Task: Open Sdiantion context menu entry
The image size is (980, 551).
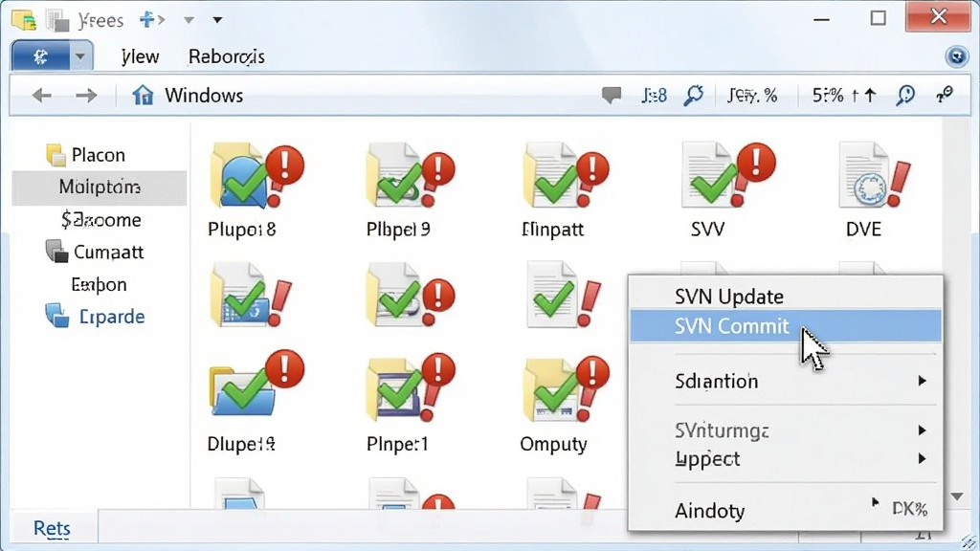Action: point(786,381)
